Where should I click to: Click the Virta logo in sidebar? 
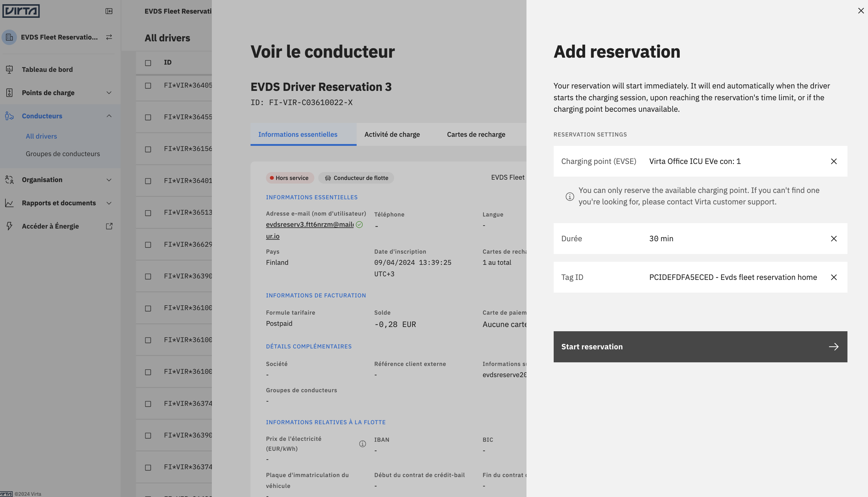[x=21, y=11]
